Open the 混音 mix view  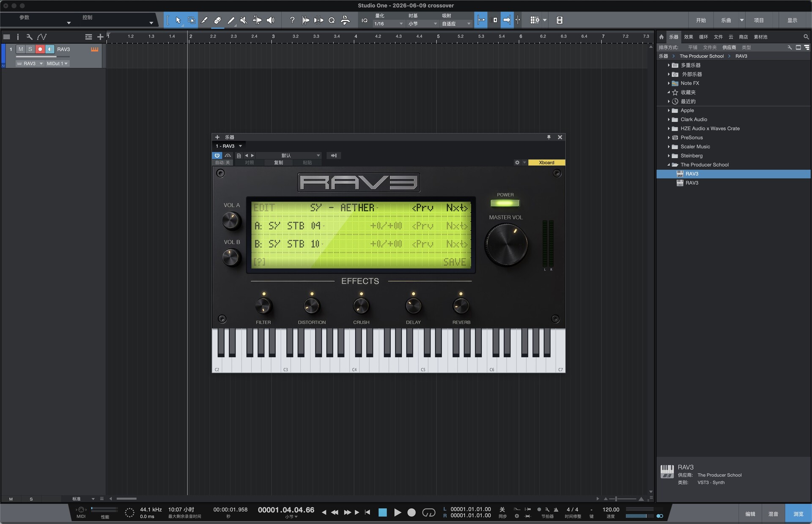773,514
